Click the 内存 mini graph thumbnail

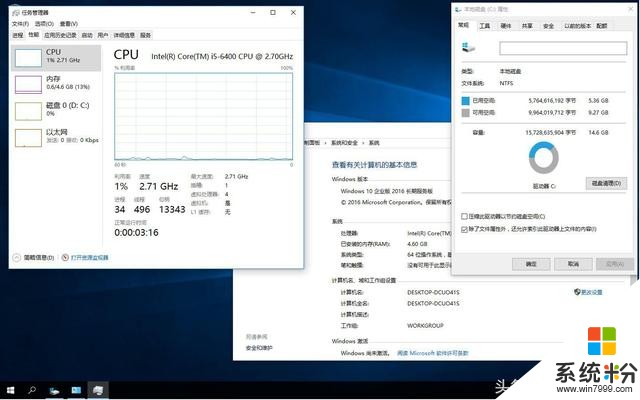28,84
